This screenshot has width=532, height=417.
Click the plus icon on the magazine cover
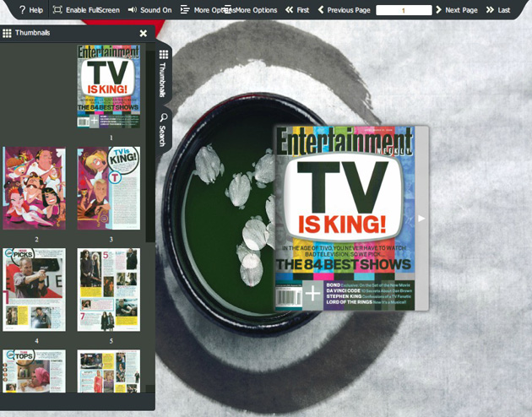(x=312, y=294)
